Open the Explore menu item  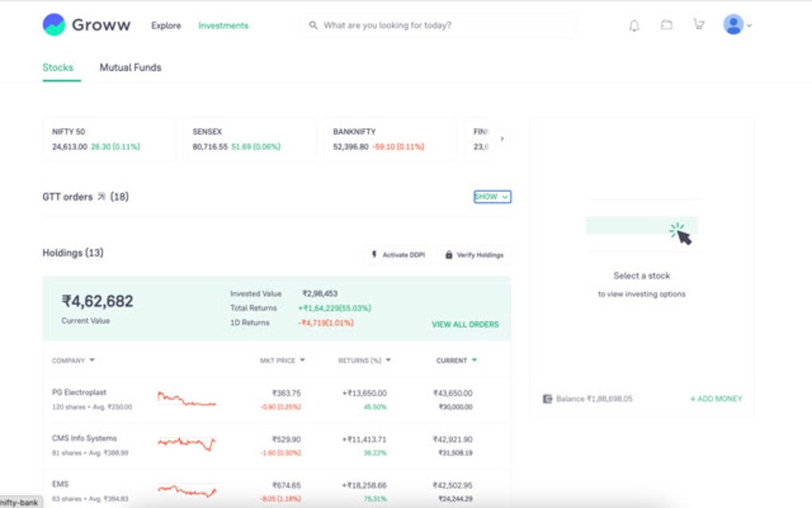(x=165, y=25)
